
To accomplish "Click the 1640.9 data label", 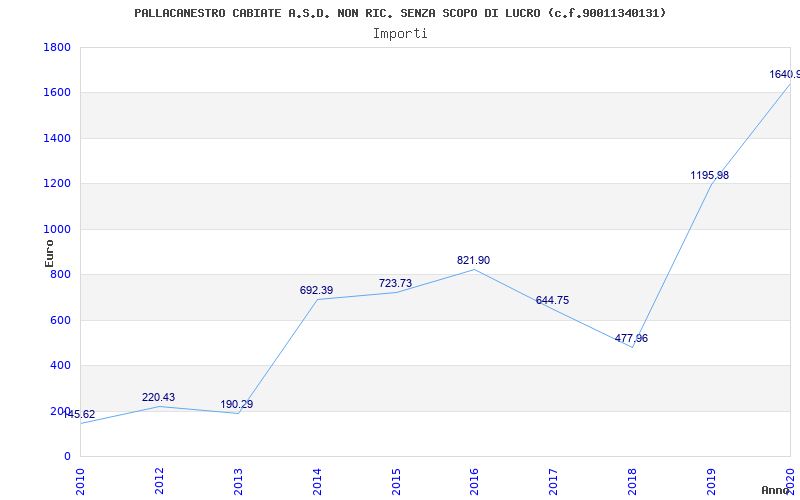I will (x=784, y=74).
